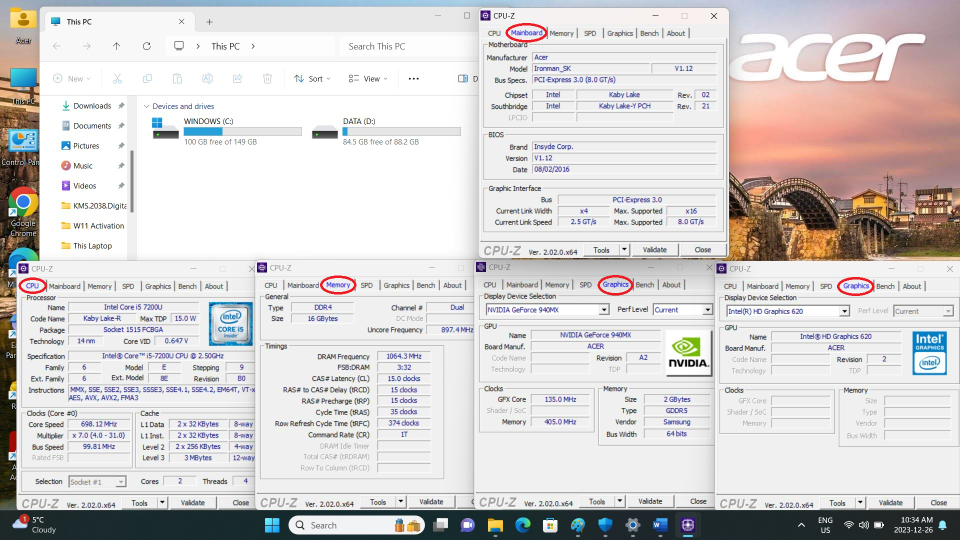Open the notification bell in system tray
The image size is (960, 540).
pyautogui.click(x=943, y=525)
